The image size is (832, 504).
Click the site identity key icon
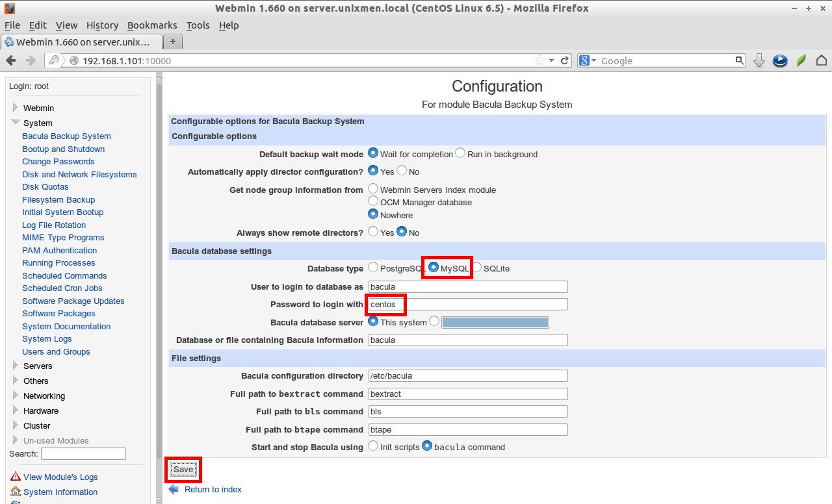point(54,60)
